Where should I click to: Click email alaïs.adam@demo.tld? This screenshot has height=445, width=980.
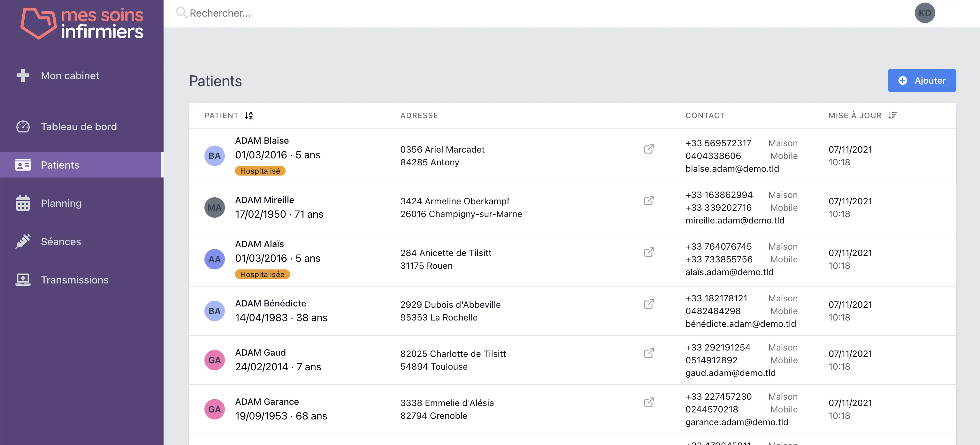[729, 272]
